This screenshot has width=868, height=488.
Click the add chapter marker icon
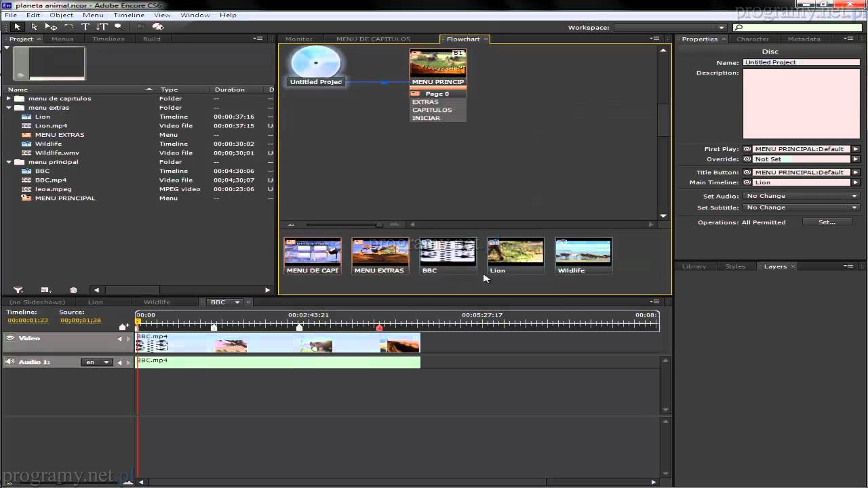[123, 327]
